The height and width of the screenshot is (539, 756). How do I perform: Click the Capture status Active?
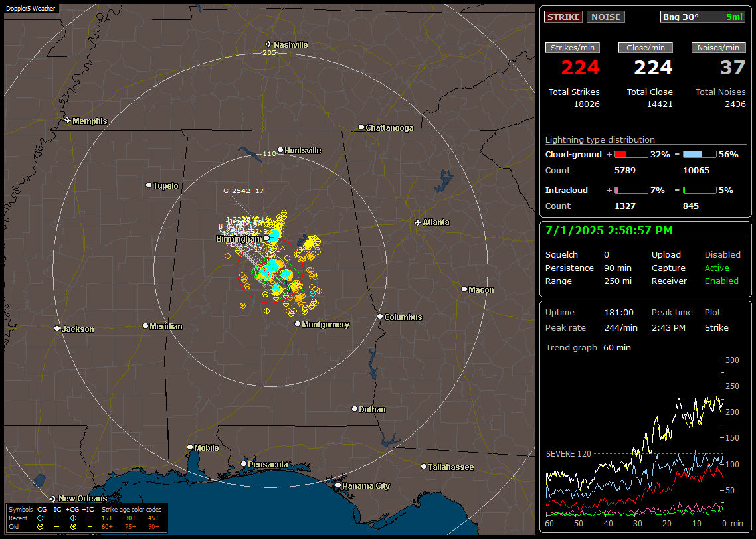coord(717,268)
